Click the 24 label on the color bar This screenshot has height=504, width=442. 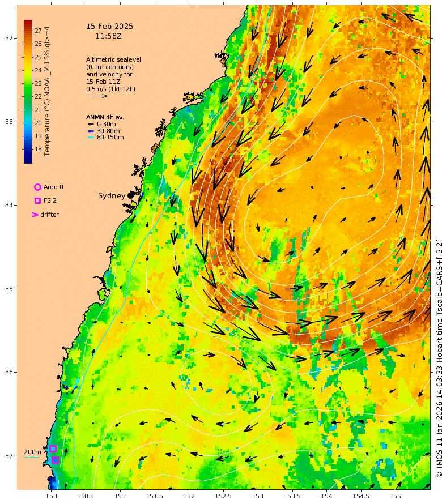38,70
